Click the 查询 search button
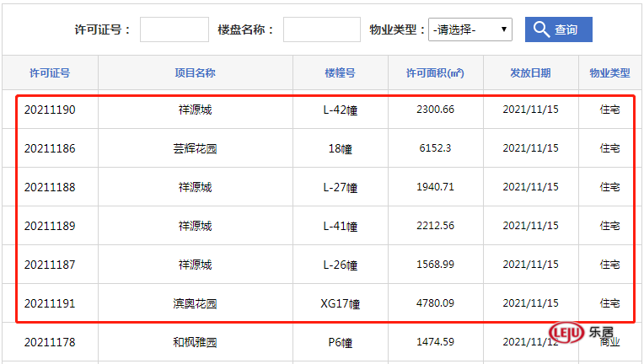Viewport: 644px width, 364px height. 559,29
